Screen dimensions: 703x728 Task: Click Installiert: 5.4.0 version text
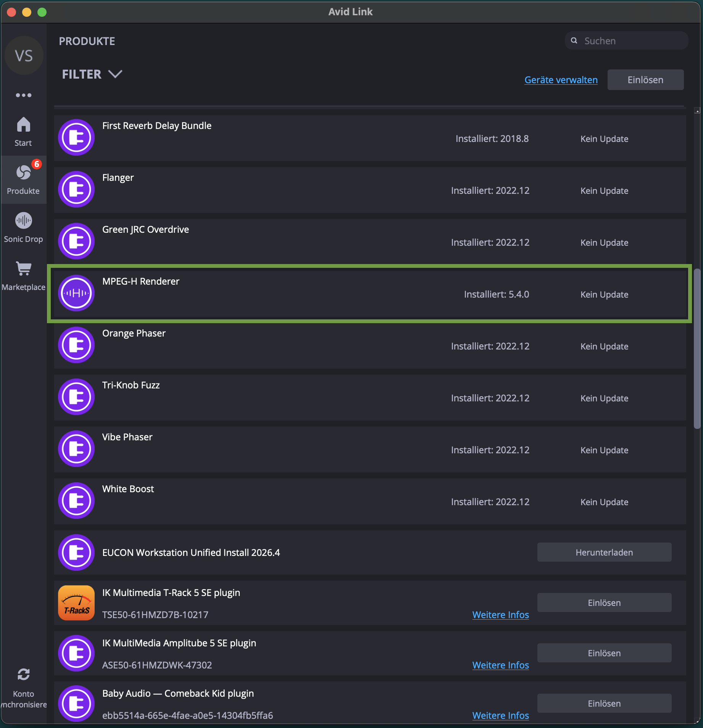click(x=497, y=294)
